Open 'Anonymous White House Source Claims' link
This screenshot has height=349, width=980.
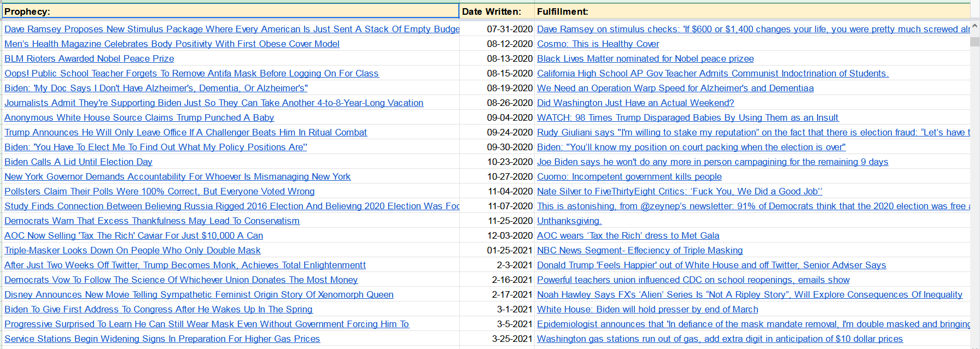[x=139, y=118]
